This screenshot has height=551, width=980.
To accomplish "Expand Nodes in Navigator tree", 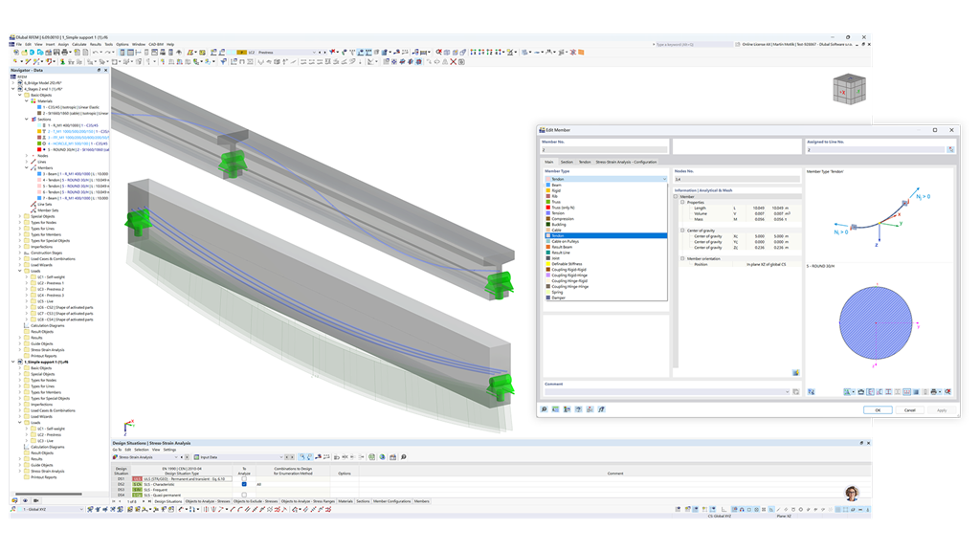I will coord(26,156).
